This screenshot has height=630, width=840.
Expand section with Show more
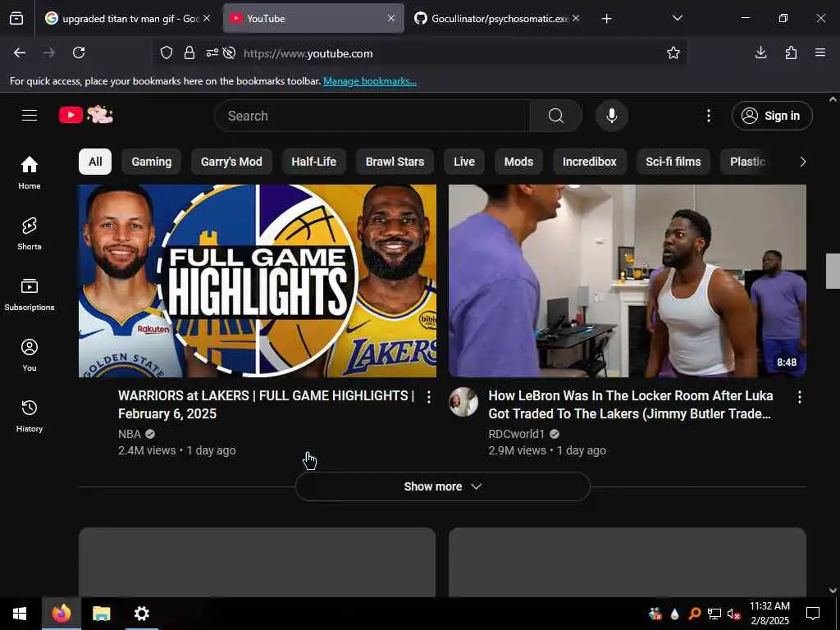[442, 486]
